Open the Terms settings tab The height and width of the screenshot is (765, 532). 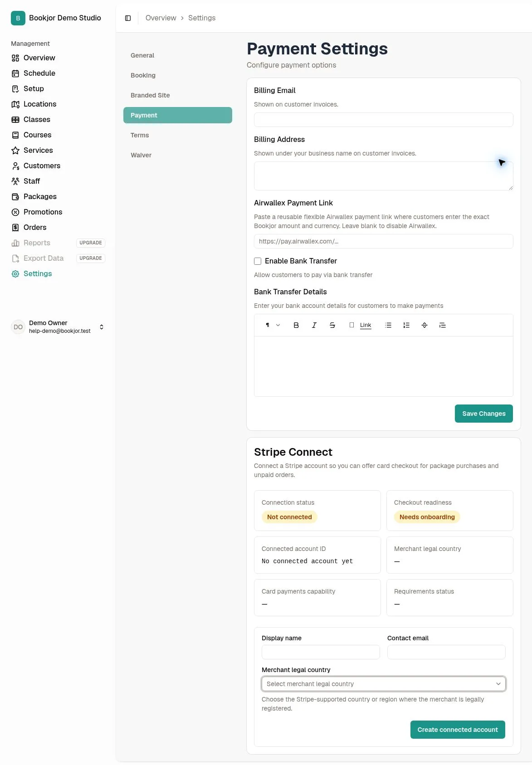(x=178, y=135)
